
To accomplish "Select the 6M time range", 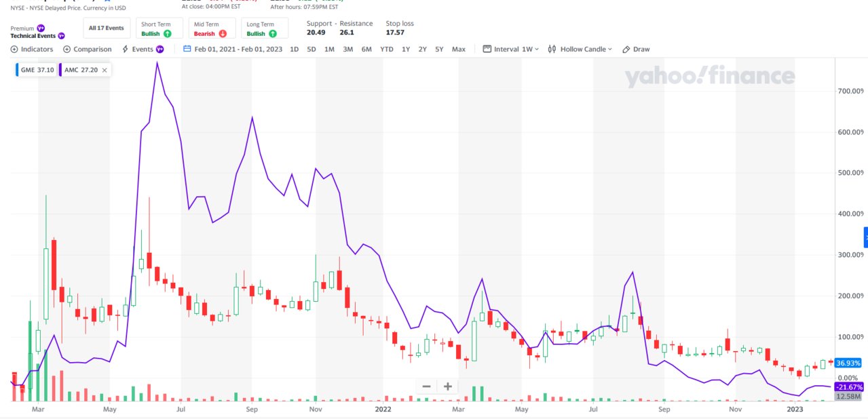I will click(x=366, y=49).
